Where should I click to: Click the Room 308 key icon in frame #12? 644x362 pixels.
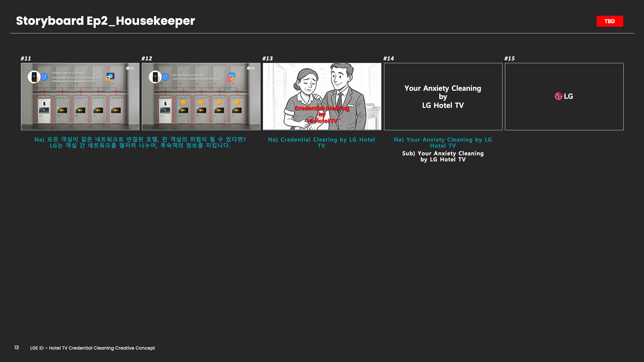coord(219,110)
